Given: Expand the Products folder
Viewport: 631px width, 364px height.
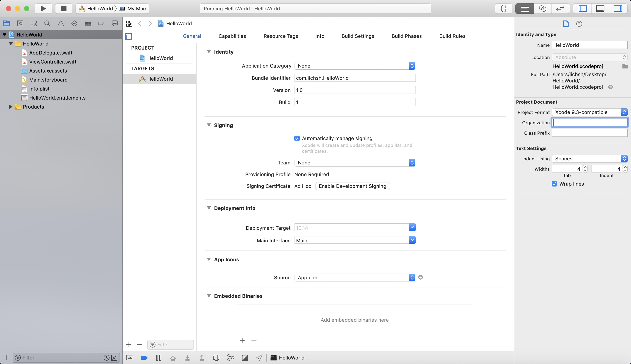Looking at the screenshot, I should click(11, 107).
